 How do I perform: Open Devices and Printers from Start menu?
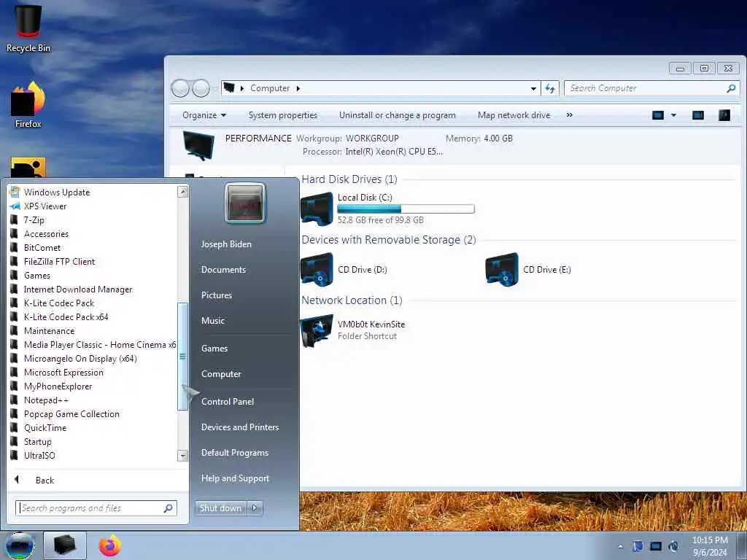239,427
